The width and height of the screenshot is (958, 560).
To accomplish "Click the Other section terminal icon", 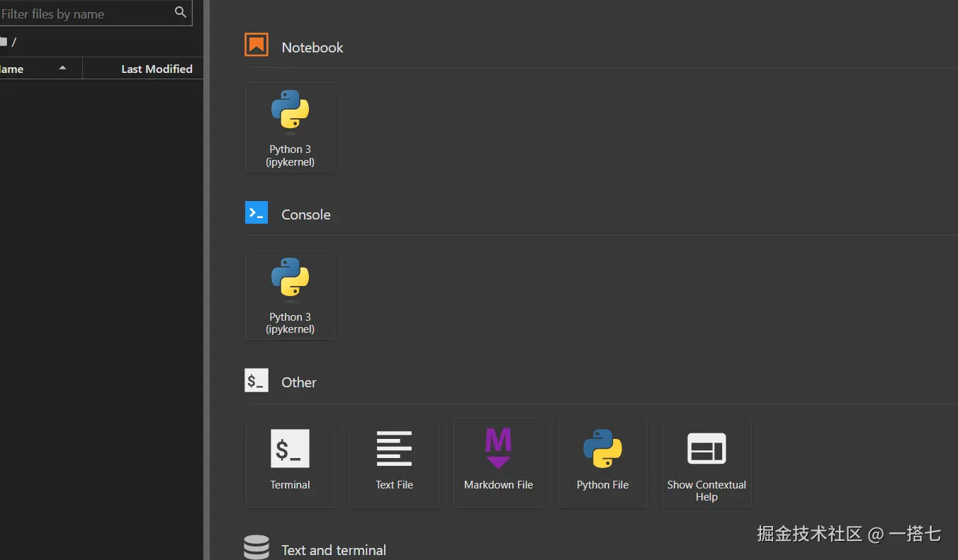I will coord(257,380).
